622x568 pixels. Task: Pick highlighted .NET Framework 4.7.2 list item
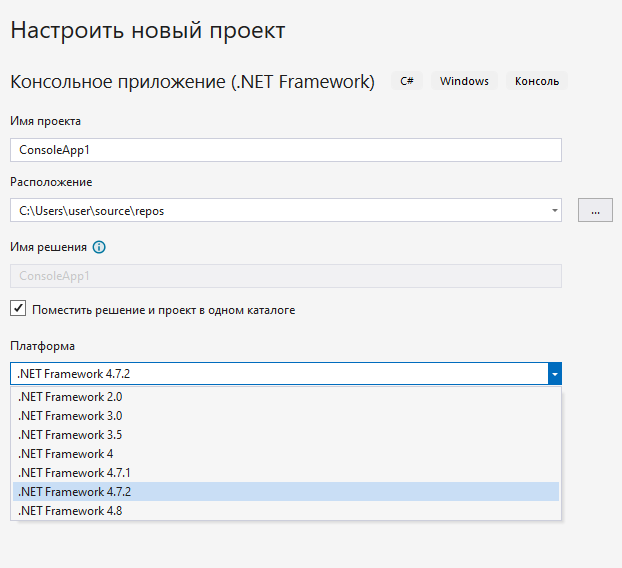(286, 492)
